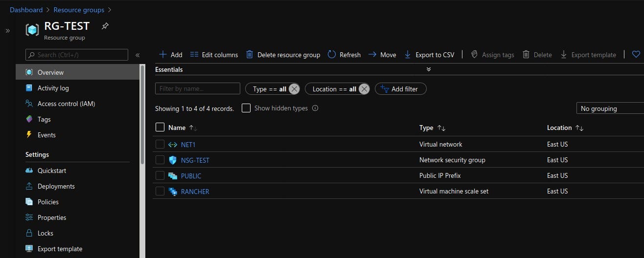Click Edit columns
Screen dimensions: 644x258
tap(214, 55)
